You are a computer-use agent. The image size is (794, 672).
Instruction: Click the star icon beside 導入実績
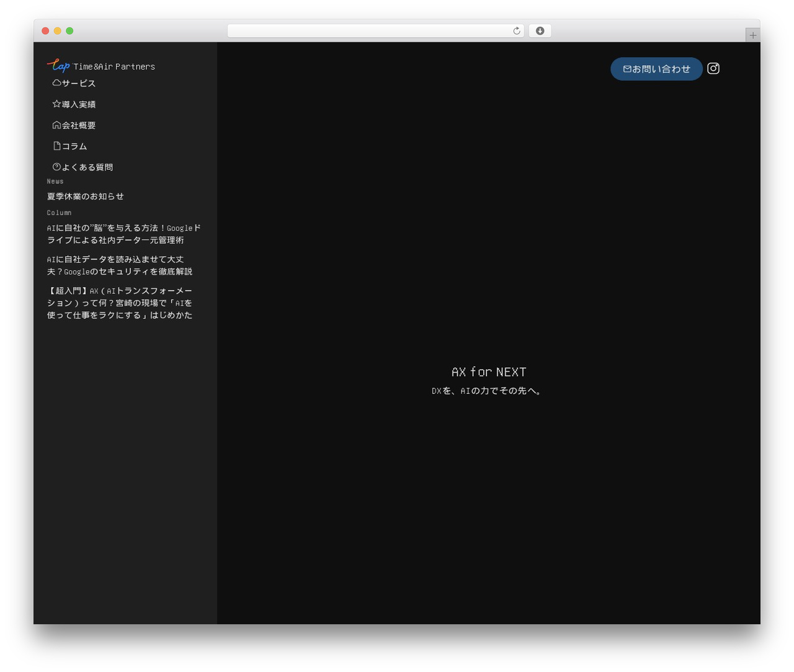point(56,104)
